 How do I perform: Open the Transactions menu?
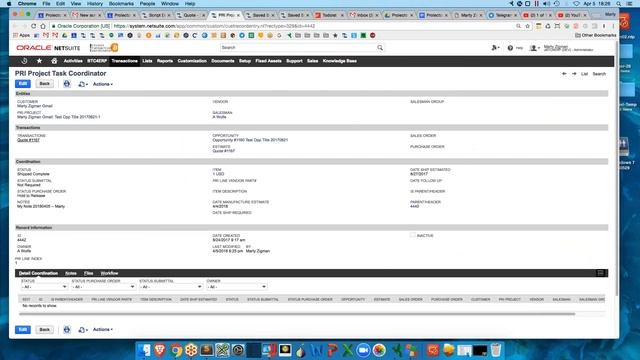tap(124, 61)
